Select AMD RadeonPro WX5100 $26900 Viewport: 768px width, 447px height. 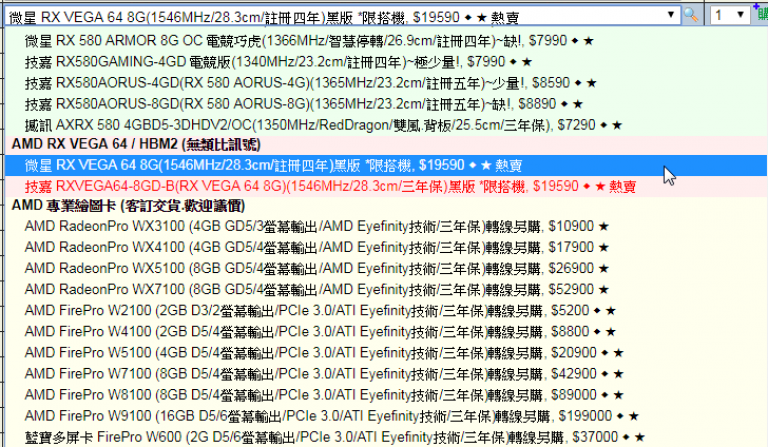coord(386,268)
